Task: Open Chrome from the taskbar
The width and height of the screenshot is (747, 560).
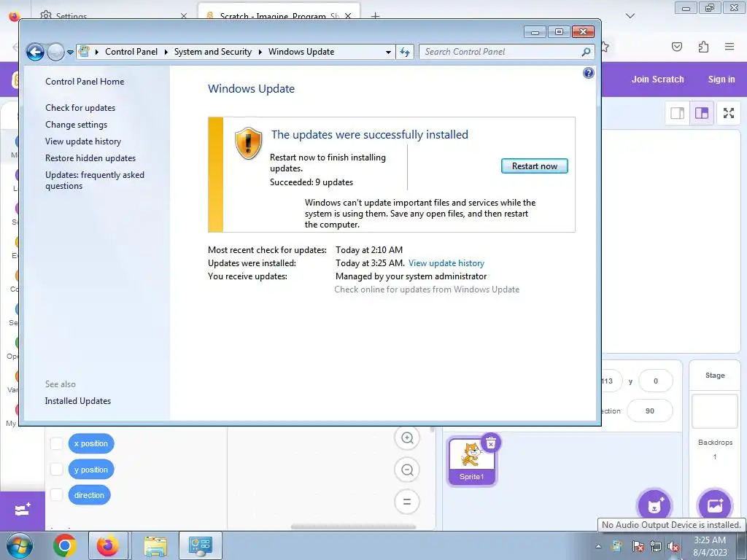Action: (65, 545)
